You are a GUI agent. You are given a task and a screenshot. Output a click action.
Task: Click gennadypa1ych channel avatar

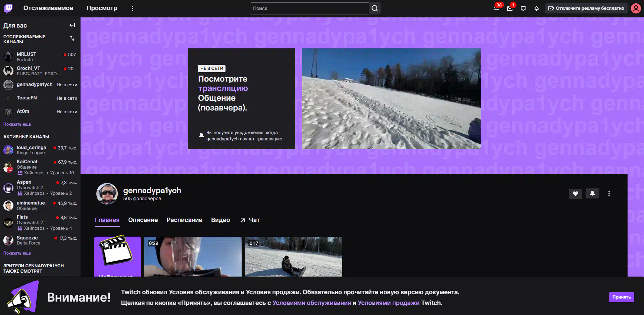point(107,194)
